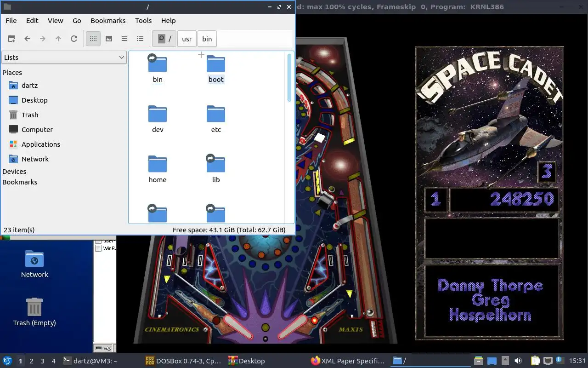This screenshot has height=368, width=588.
Task: Click the '23 item(s)' status text
Action: point(19,230)
